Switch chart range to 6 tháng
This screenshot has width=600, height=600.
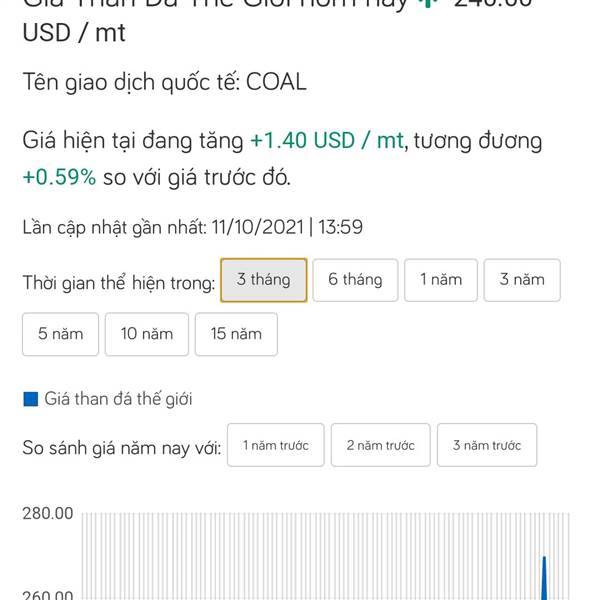[355, 280]
